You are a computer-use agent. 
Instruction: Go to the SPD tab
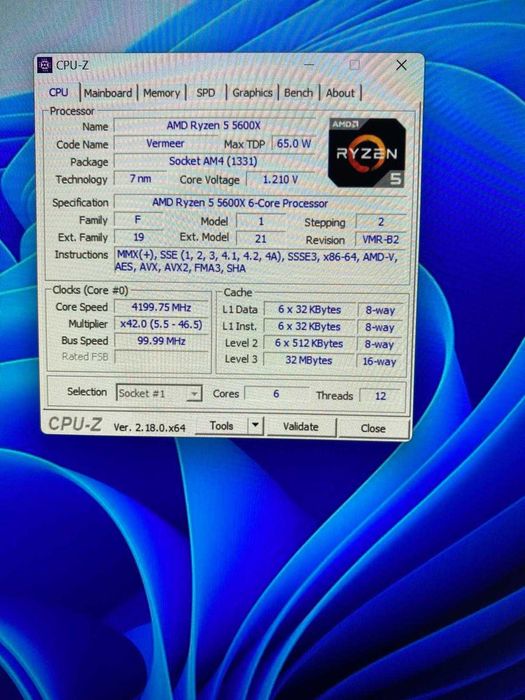tap(205, 93)
